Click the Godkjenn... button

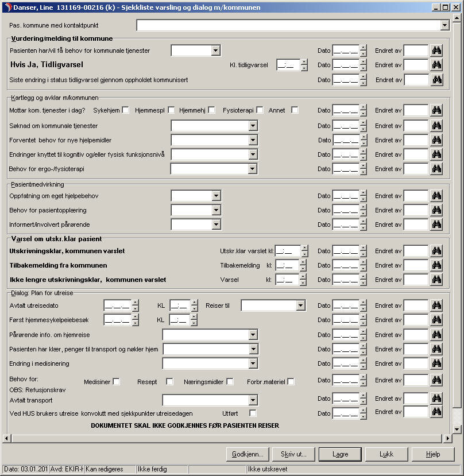248,454
